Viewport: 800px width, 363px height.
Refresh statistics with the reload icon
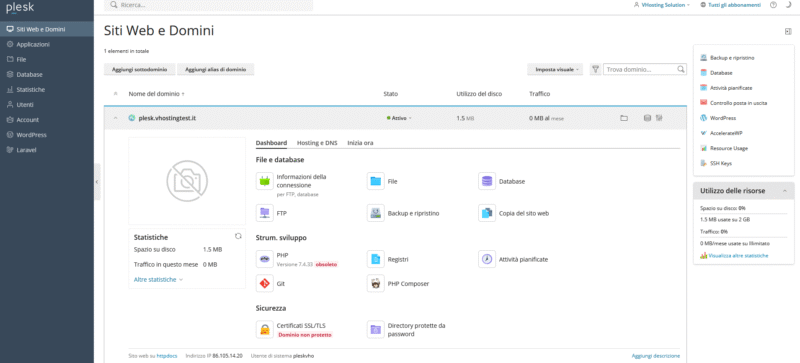click(x=238, y=236)
